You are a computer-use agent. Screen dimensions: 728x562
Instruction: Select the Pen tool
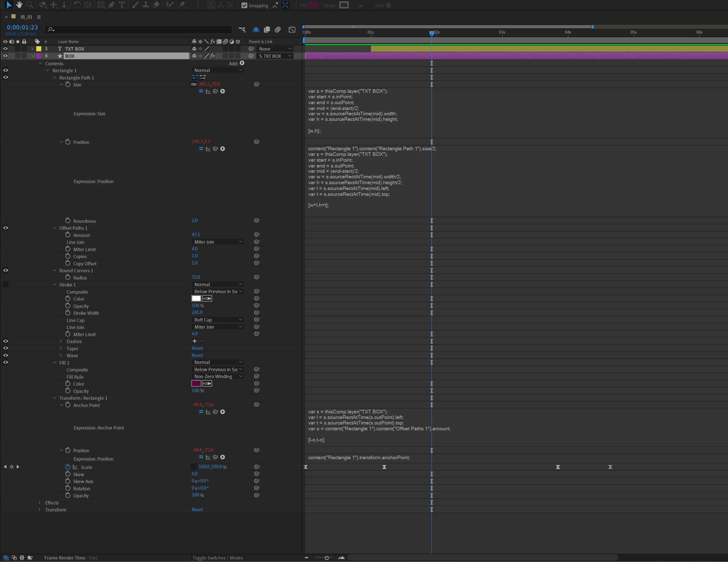[x=111, y=5]
